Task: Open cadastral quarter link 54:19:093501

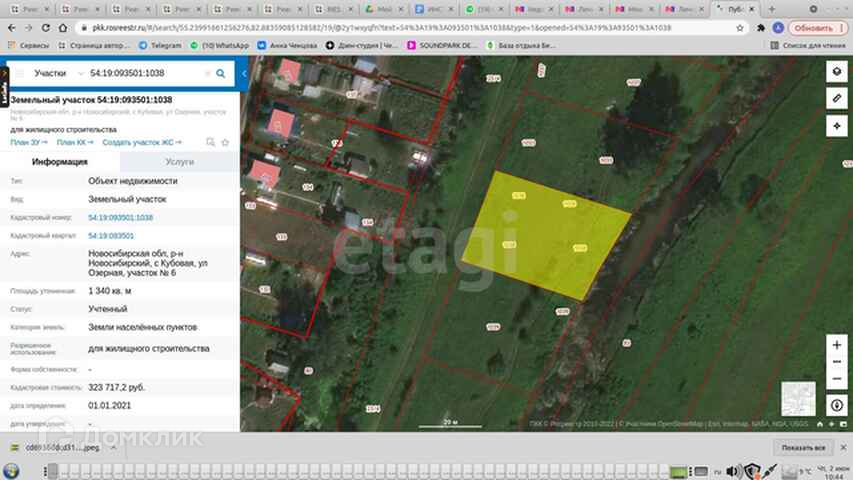Action: [111, 235]
